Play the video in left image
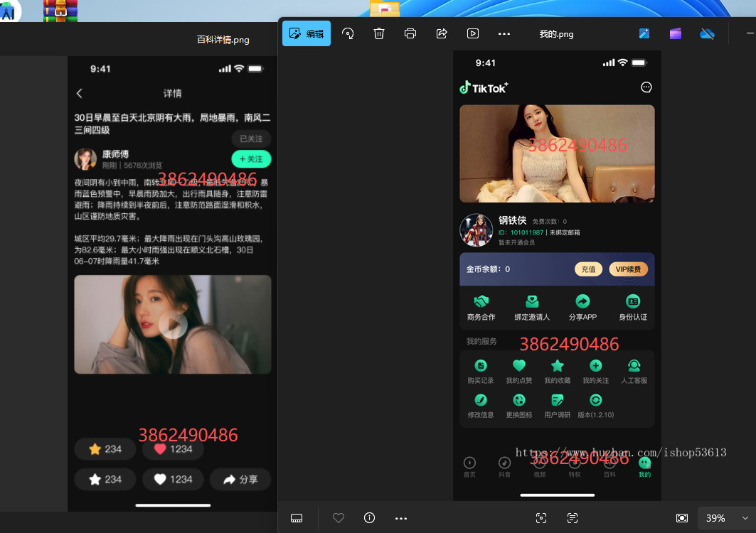The height and width of the screenshot is (533, 756). 173,325
